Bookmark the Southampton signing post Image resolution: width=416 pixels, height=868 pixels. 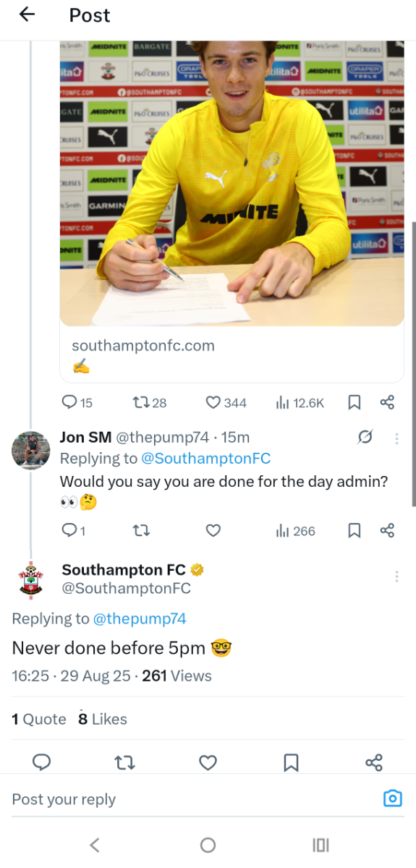point(355,402)
